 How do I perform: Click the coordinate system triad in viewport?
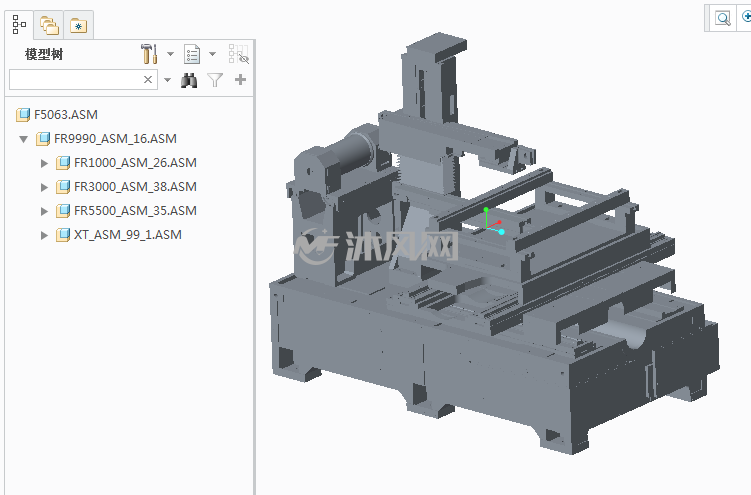click(492, 222)
